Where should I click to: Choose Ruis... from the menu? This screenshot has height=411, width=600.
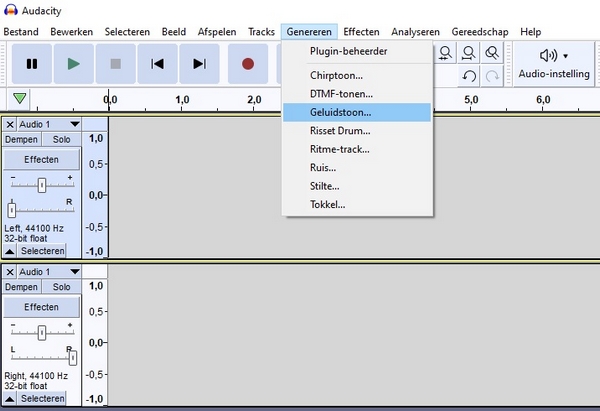click(357, 168)
